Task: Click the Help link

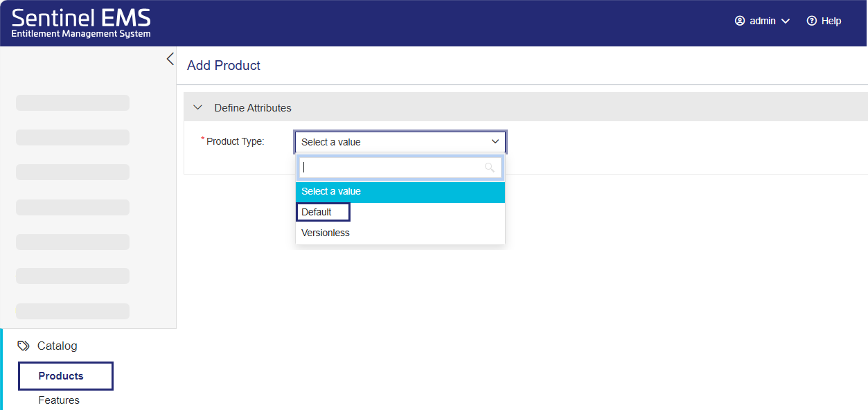Action: (x=829, y=21)
